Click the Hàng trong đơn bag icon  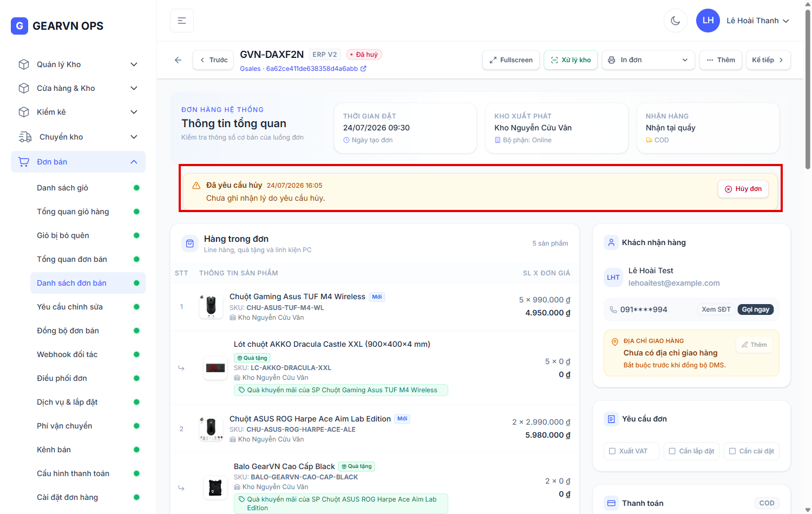(190, 244)
